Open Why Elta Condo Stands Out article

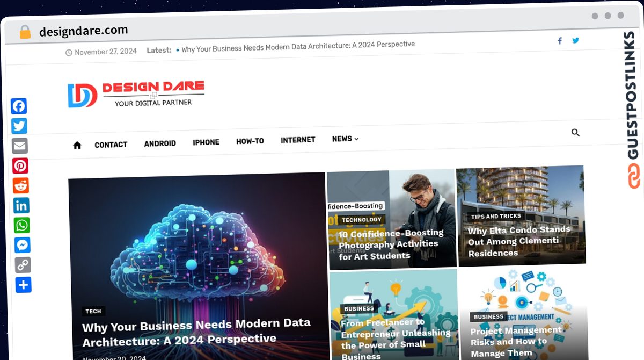pos(518,241)
